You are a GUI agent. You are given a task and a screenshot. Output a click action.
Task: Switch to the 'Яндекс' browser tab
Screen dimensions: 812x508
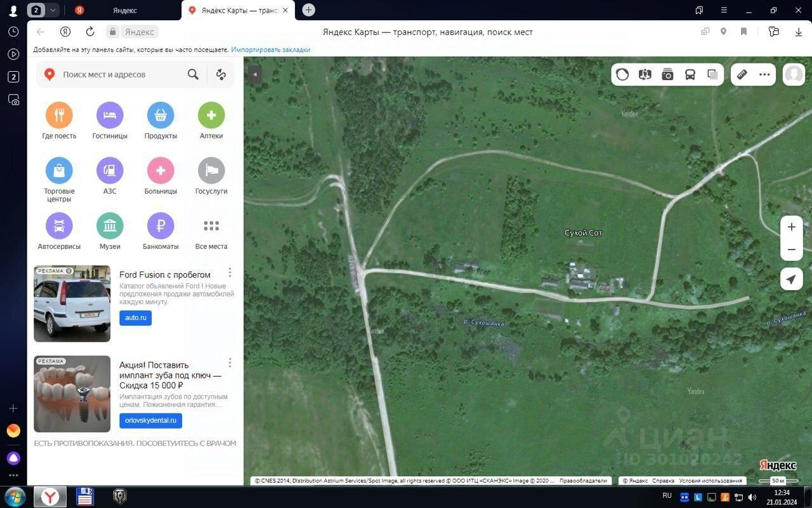(124, 10)
